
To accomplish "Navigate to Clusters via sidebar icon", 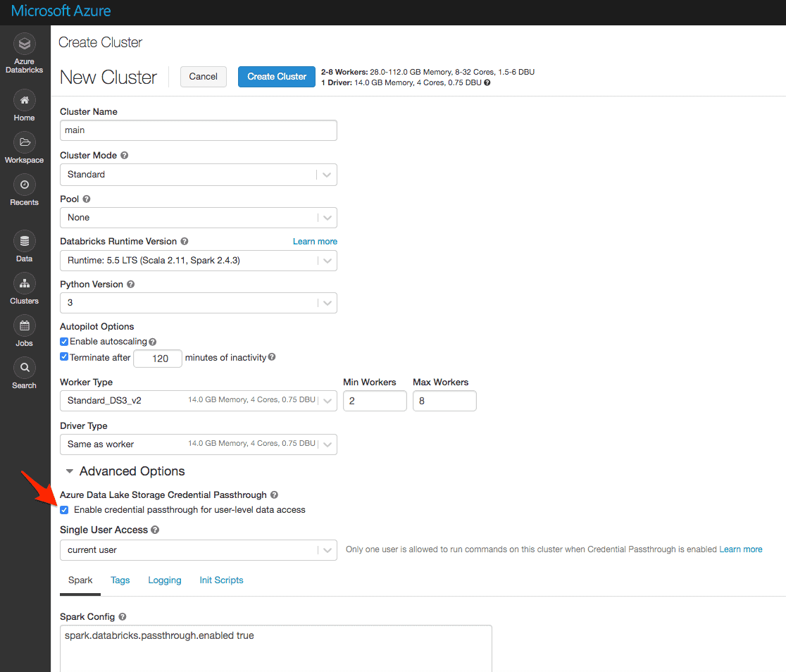I will coord(24,284).
